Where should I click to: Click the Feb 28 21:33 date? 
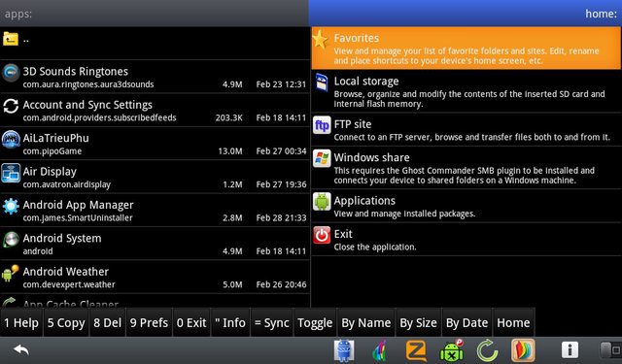click(x=281, y=217)
